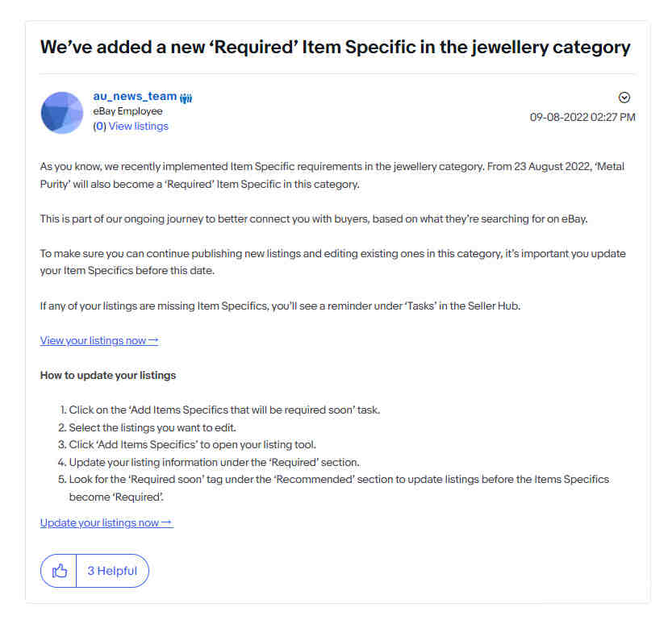Click the '3 Helpful' count
The height and width of the screenshot is (620, 672).
coord(112,571)
